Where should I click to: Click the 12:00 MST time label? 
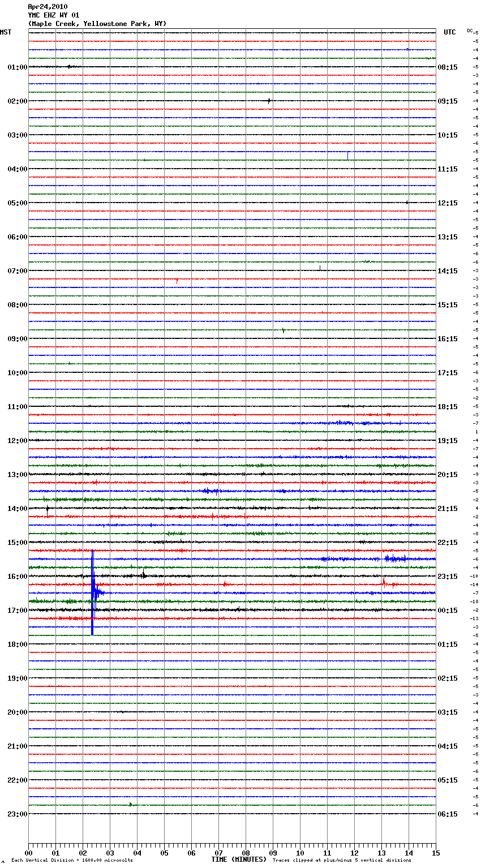(x=17, y=441)
